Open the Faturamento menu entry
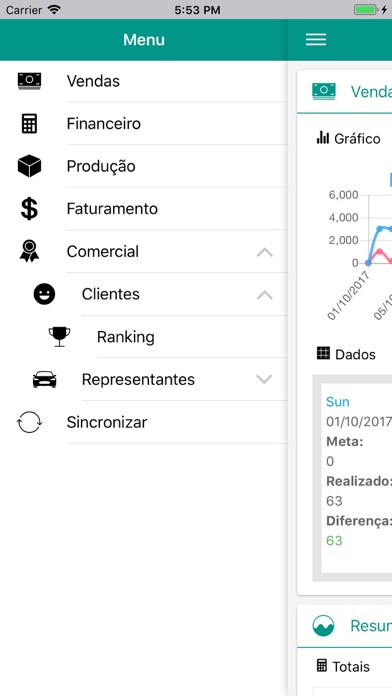392x696 pixels. click(x=144, y=209)
